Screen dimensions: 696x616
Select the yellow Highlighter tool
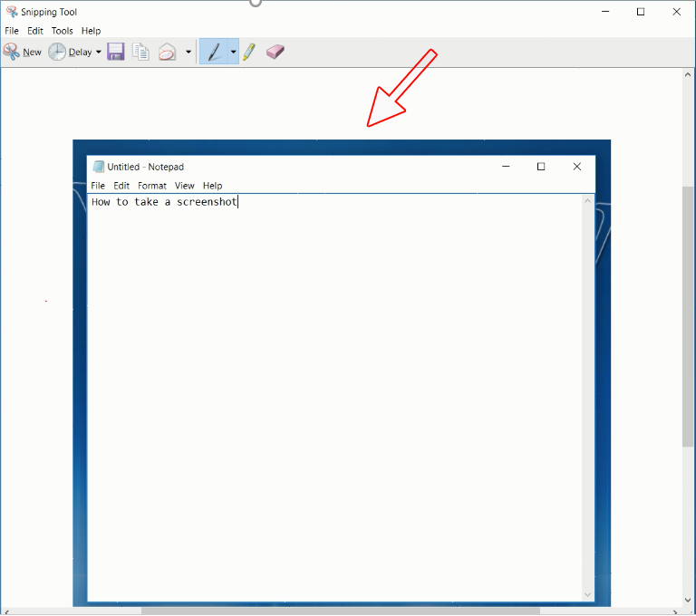(x=248, y=52)
